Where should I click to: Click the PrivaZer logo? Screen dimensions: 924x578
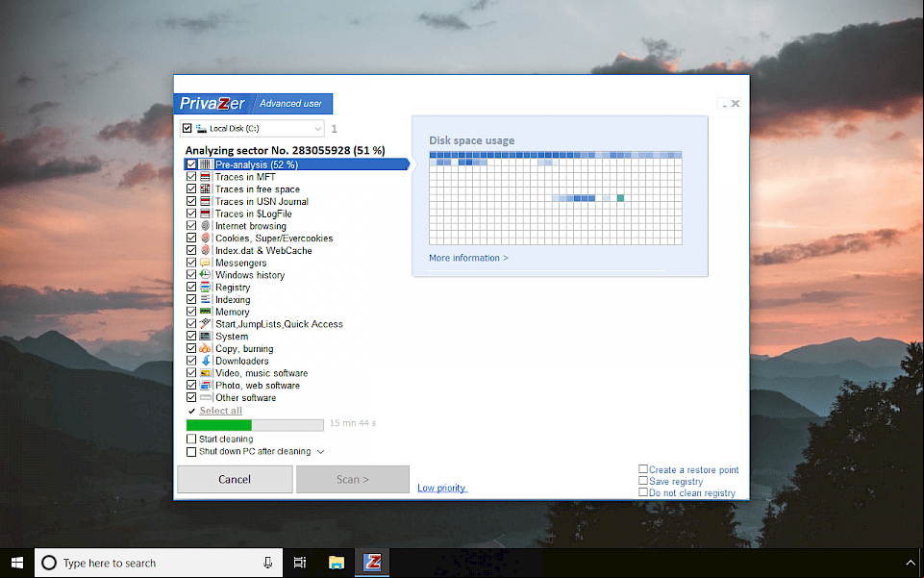(x=212, y=104)
